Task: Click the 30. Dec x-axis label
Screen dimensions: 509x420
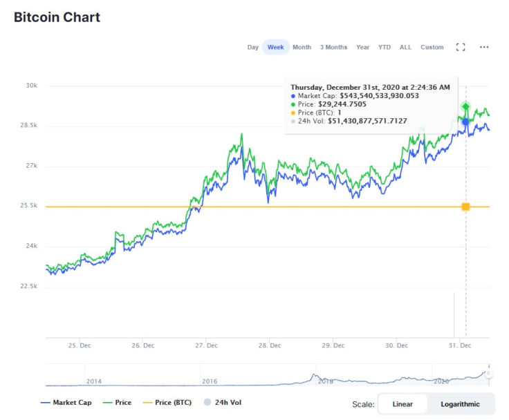Action: tap(397, 345)
